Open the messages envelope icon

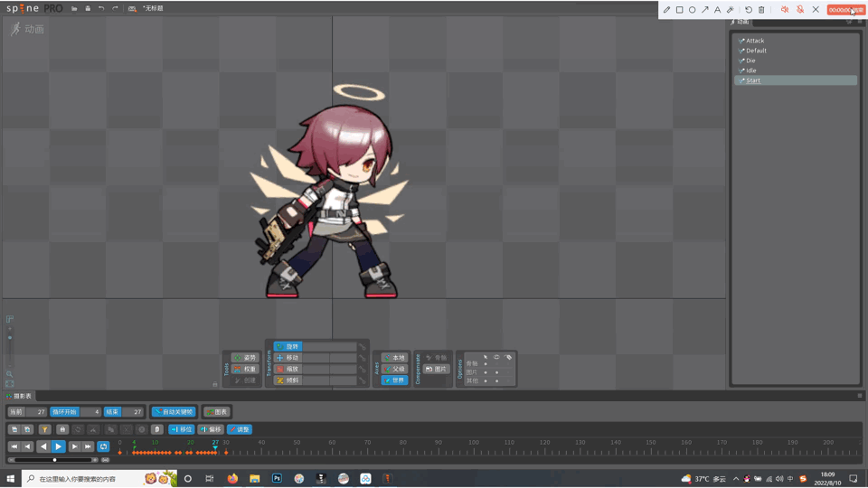click(132, 8)
